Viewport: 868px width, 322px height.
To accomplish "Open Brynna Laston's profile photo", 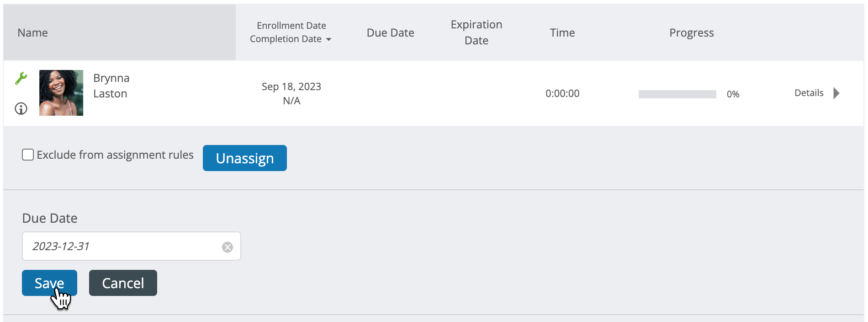I will 61,93.
